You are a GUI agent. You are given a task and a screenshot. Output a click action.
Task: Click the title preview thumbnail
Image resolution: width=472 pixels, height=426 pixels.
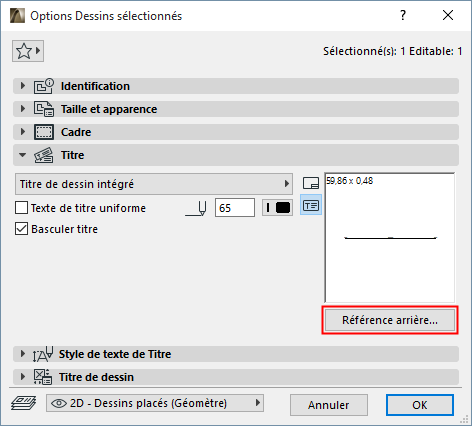tap(390, 238)
